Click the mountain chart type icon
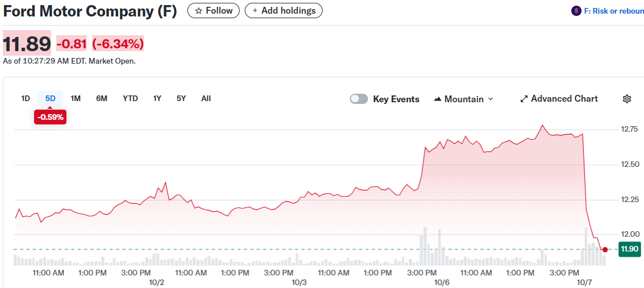The width and height of the screenshot is (644, 288). [x=437, y=99]
